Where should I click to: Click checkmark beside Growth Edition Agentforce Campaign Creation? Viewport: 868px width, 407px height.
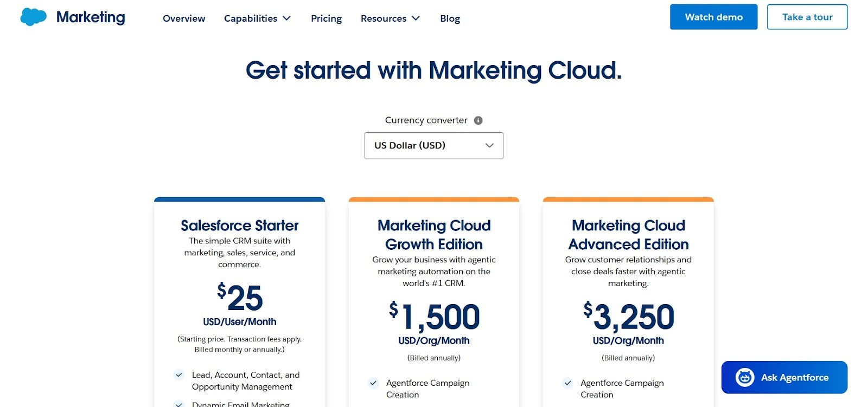[x=373, y=383]
